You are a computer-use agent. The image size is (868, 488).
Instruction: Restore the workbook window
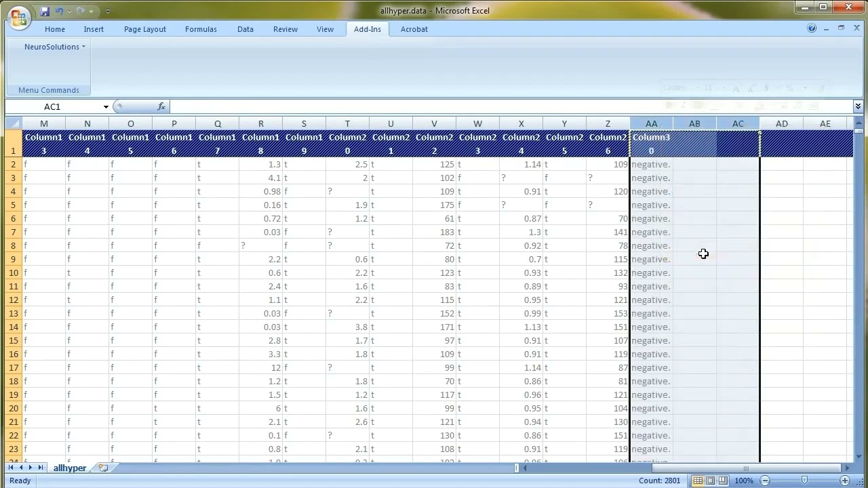(842, 28)
